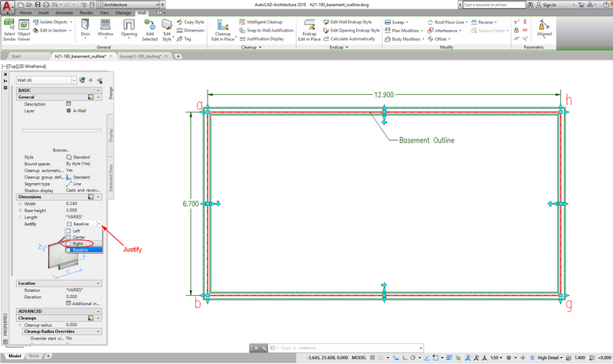Switch to house21-190_starting tab
This screenshot has width=613, height=364.
(140, 56)
